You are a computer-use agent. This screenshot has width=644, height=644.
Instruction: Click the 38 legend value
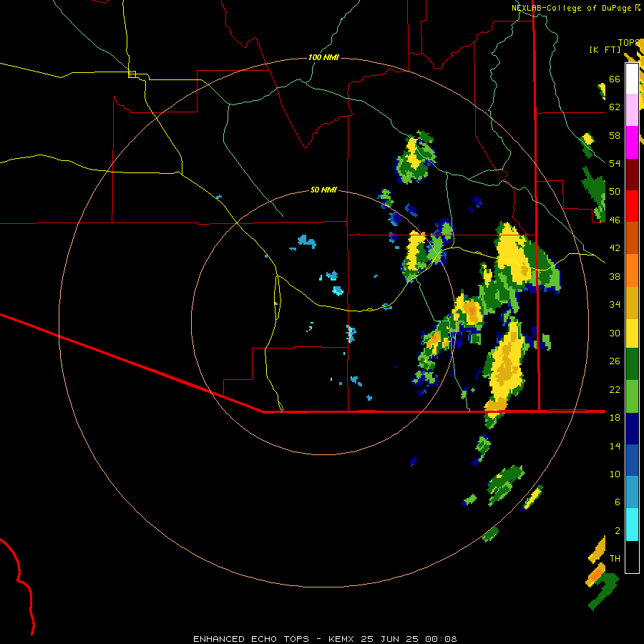pyautogui.click(x=615, y=276)
